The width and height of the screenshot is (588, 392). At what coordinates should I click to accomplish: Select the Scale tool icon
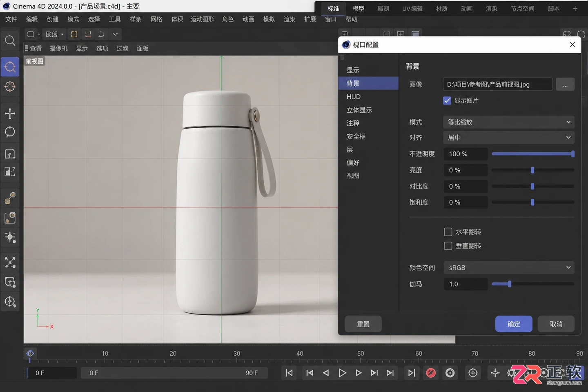tap(10, 154)
